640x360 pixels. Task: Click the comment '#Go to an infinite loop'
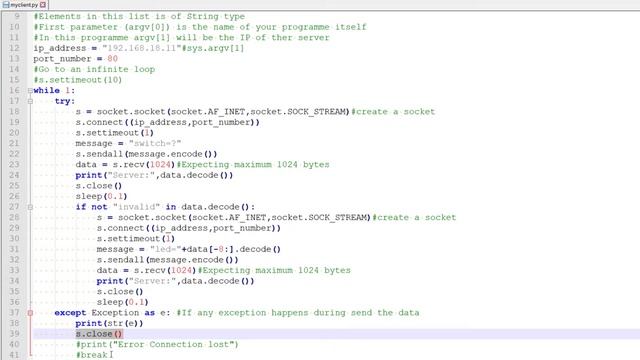[94, 69]
